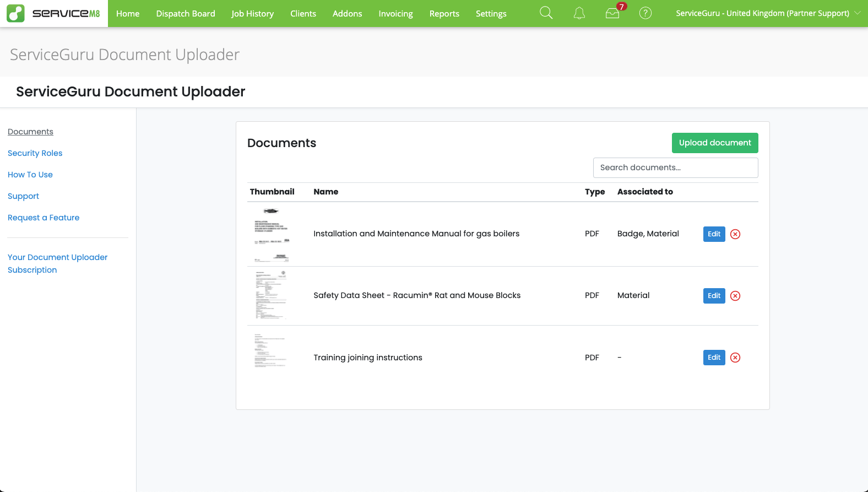Select 'Safety Data Sheet - Racumin' document name

click(417, 295)
